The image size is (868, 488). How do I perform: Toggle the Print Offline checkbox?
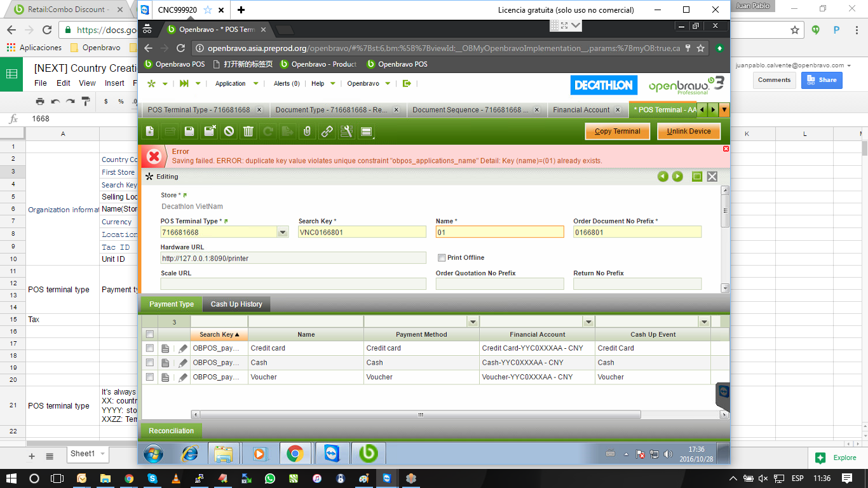coord(442,257)
